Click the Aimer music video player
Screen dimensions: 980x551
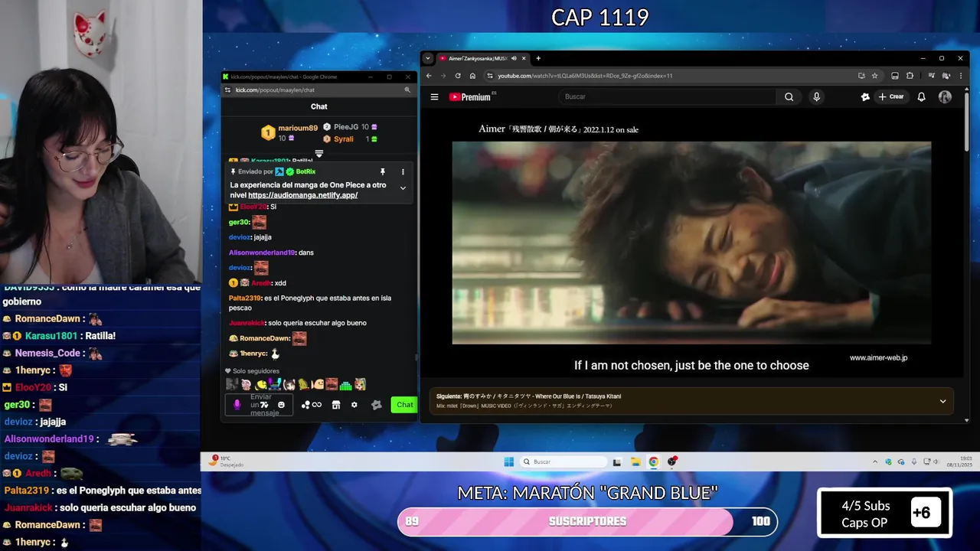(x=691, y=243)
